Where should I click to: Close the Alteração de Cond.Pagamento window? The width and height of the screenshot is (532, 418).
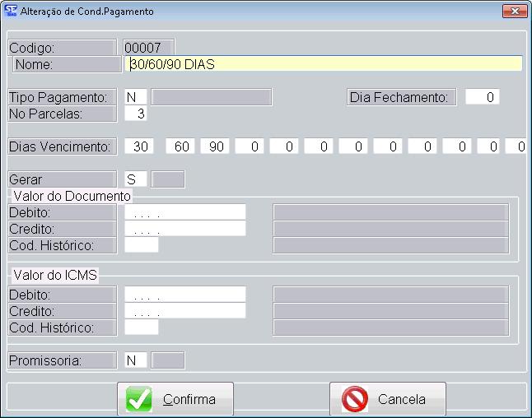coord(514,12)
